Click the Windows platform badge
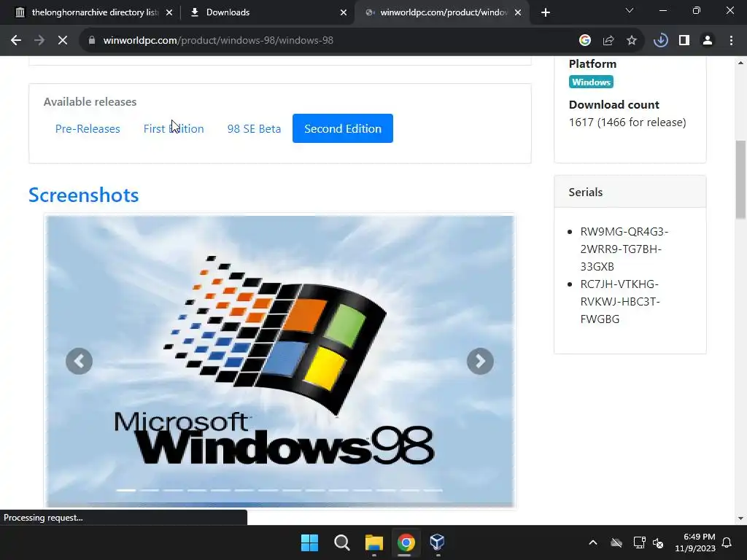Screen dimensions: 747x560 (591, 82)
